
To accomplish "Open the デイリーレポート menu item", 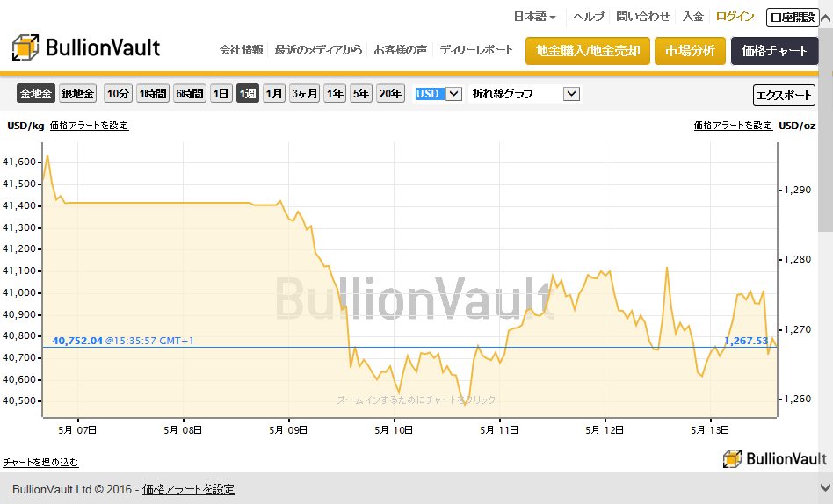I will [x=476, y=50].
